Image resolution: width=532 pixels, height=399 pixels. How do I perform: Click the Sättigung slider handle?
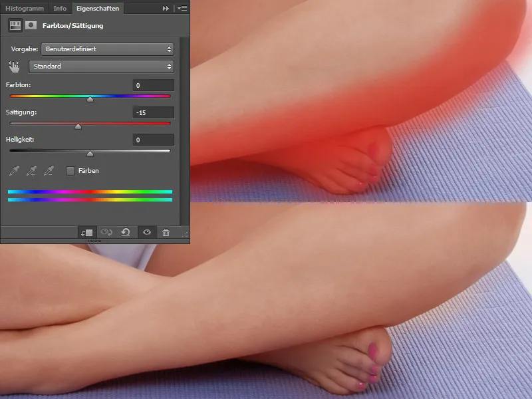[78, 126]
